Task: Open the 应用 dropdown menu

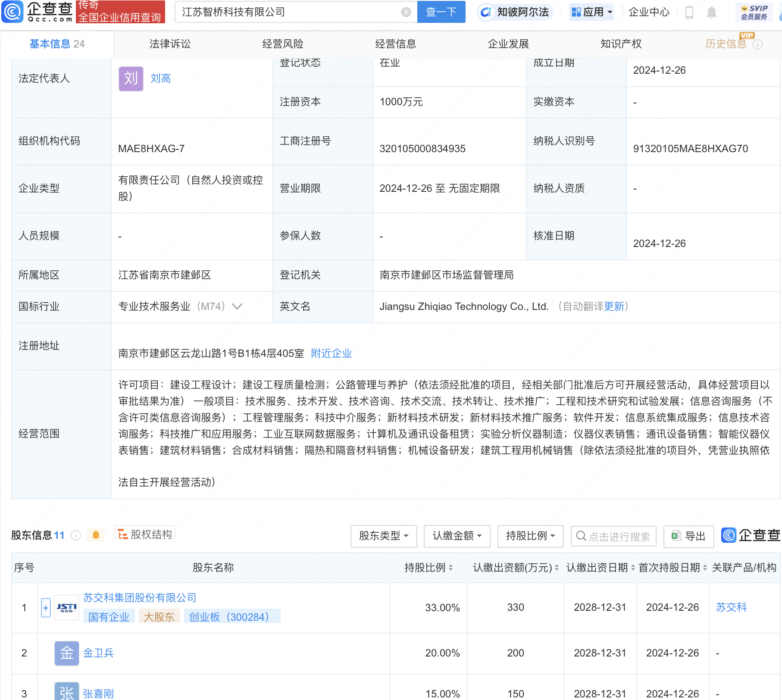Action: pyautogui.click(x=591, y=12)
